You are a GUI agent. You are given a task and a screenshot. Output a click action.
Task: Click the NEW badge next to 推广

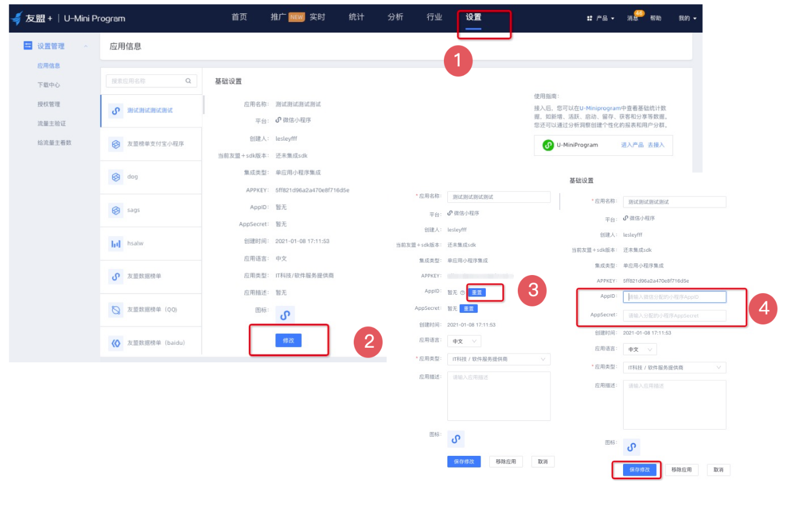297,17
